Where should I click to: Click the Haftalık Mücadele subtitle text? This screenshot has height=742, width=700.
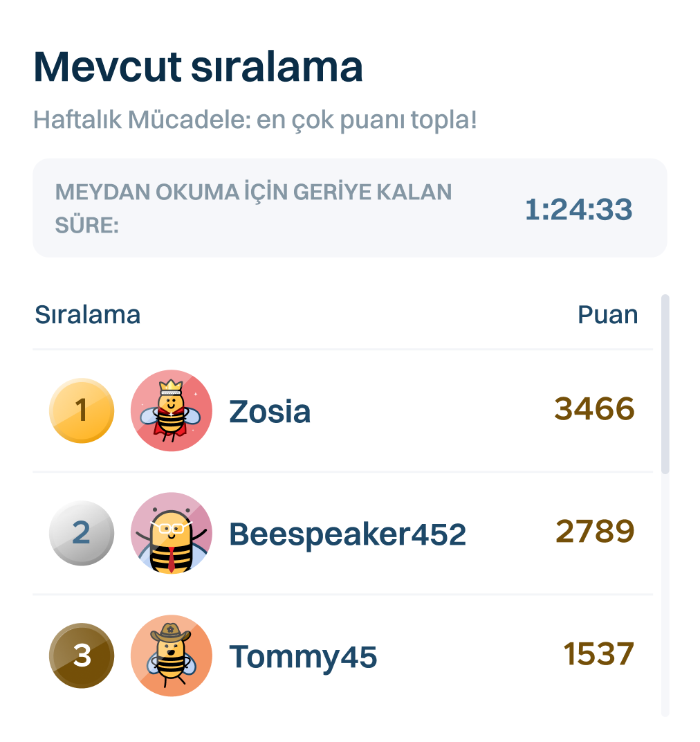tap(255, 120)
